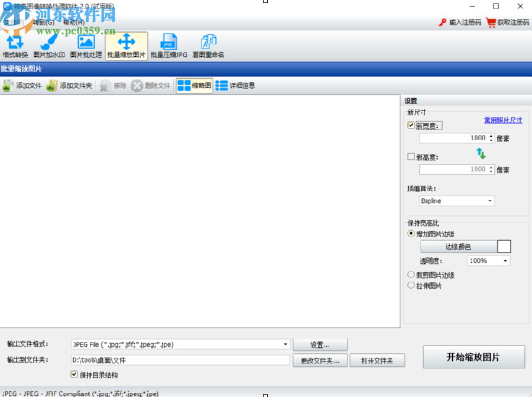Enable the 新高度 checkbox

[411, 157]
